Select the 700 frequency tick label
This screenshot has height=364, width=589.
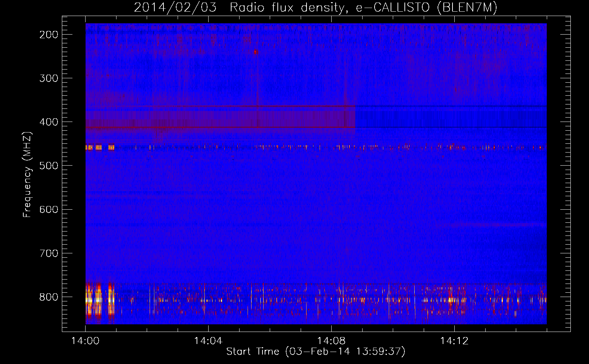49,253
